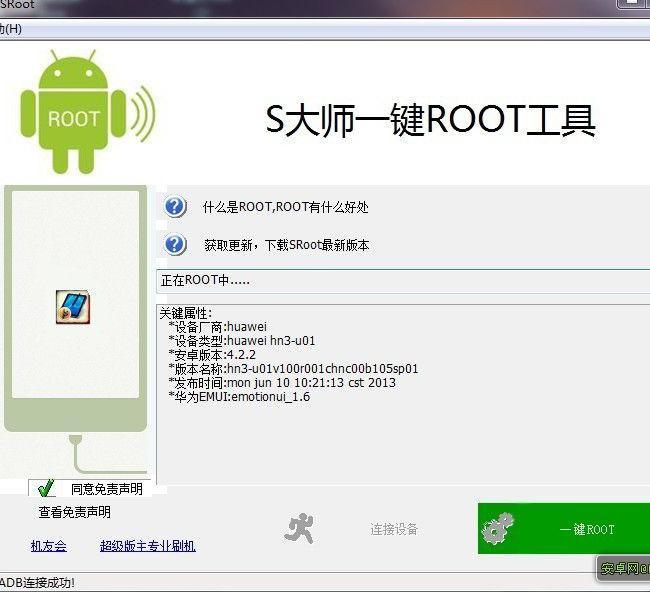Image resolution: width=650 pixels, height=592 pixels.
Task: Select the 华为EMUI:emotionui_1.6 line
Action: click(239, 397)
